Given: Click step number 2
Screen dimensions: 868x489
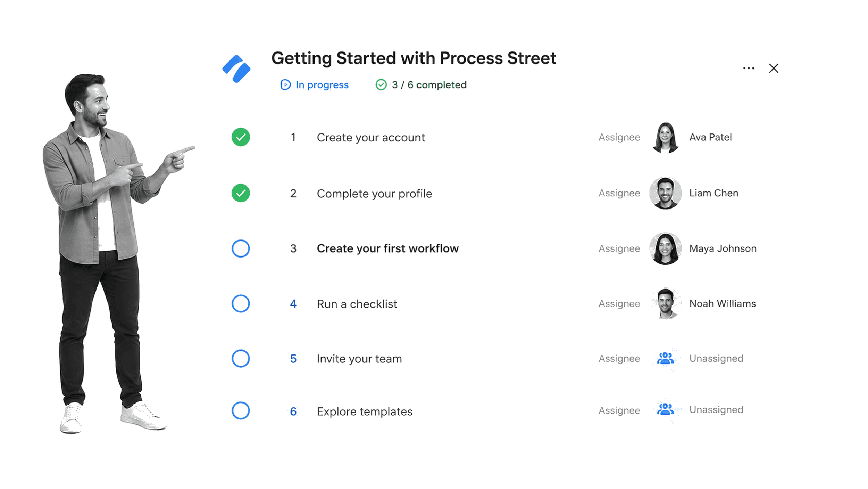Looking at the screenshot, I should (x=293, y=194).
